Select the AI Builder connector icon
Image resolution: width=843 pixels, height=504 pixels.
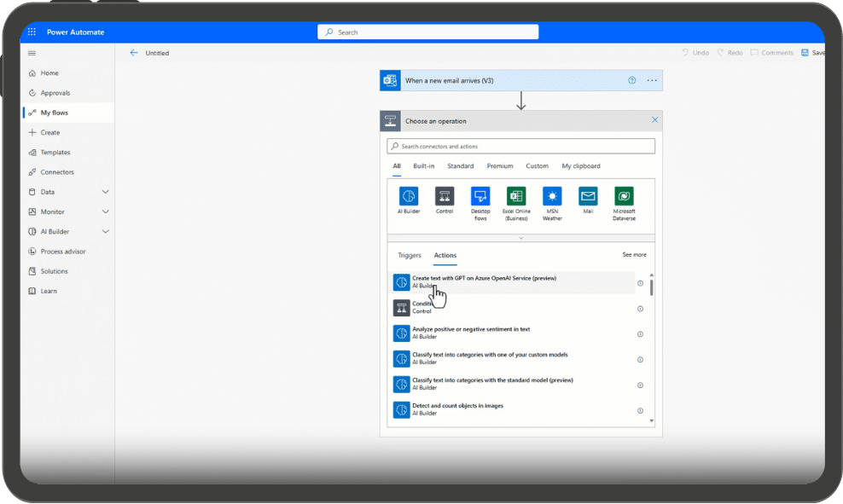[409, 196]
